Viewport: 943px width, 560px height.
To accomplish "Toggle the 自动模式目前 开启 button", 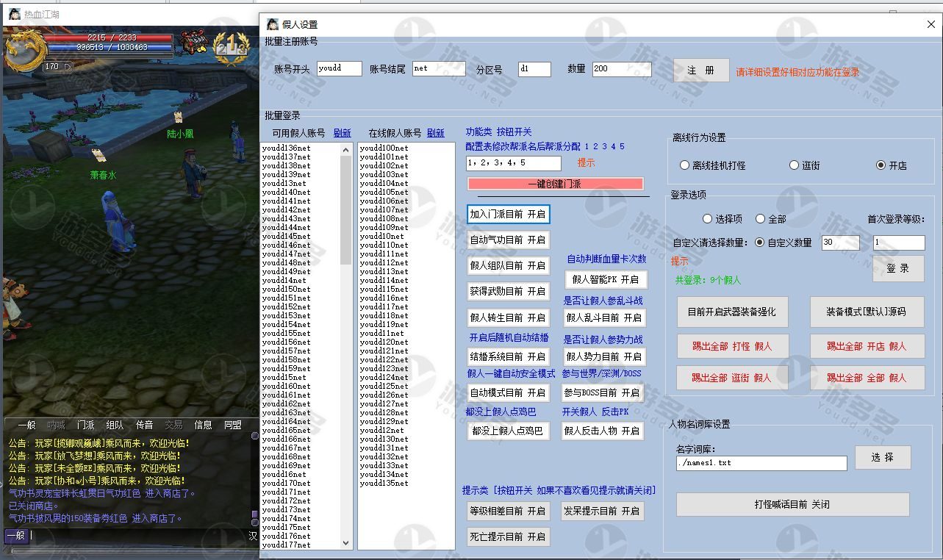I will pyautogui.click(x=508, y=392).
